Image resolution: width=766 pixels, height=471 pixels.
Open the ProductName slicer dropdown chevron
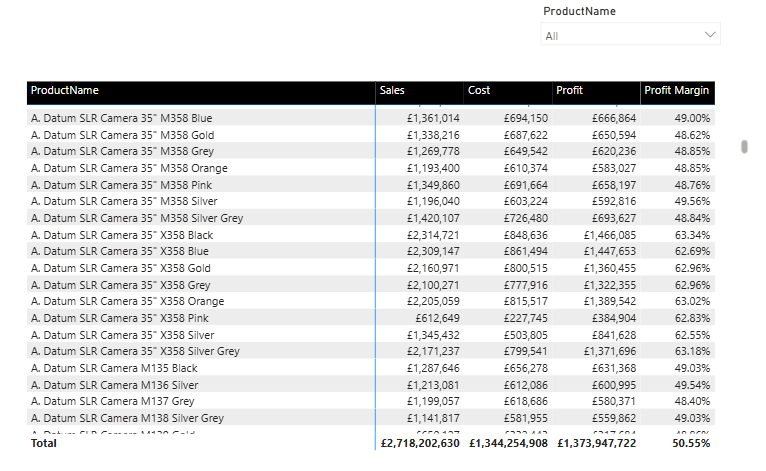710,35
